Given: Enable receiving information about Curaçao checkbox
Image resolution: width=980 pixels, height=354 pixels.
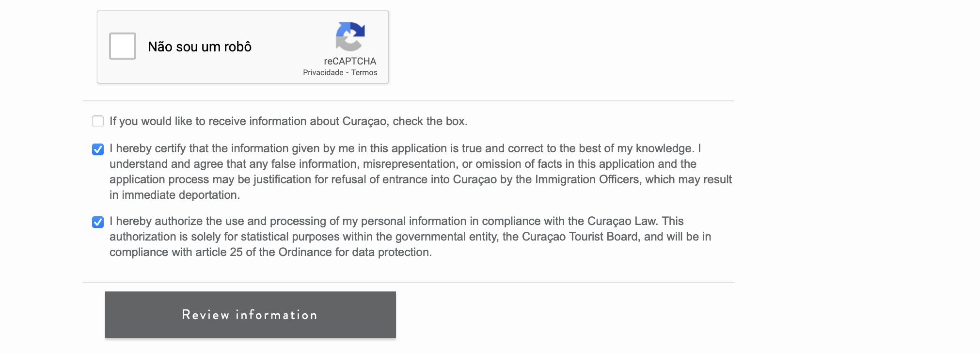Looking at the screenshot, I should [98, 121].
